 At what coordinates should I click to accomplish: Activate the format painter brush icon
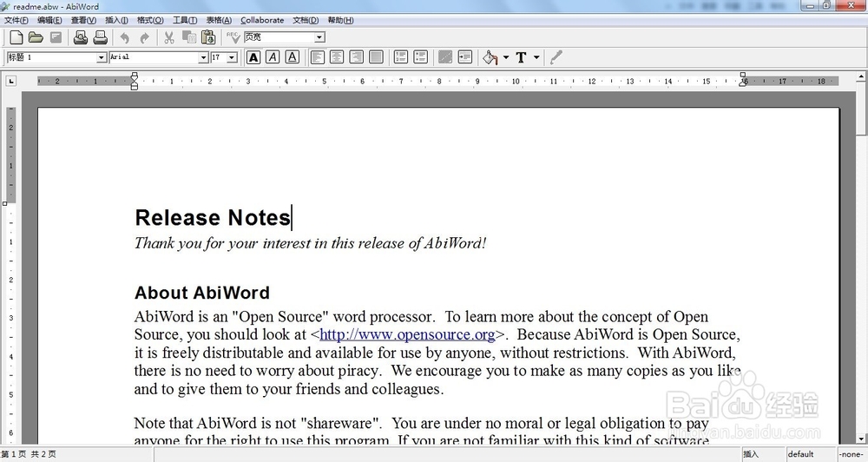point(556,57)
